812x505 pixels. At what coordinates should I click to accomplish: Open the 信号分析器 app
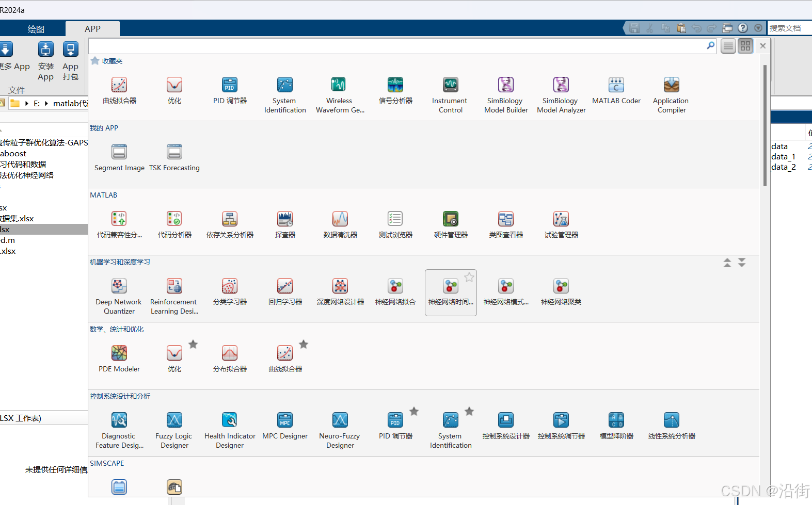point(395,90)
